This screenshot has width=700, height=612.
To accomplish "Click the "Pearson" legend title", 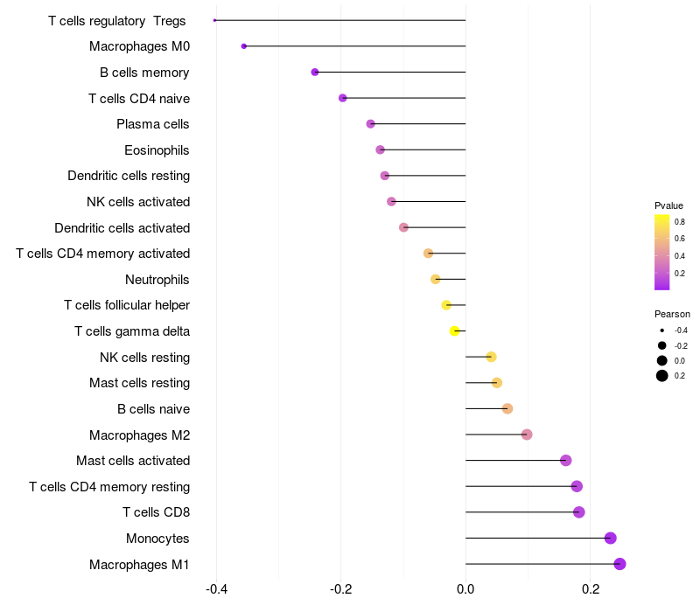I will [x=672, y=314].
